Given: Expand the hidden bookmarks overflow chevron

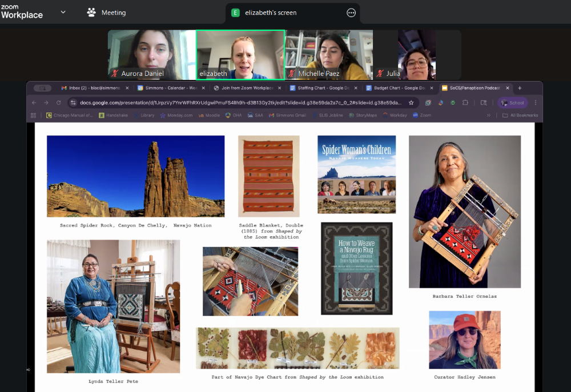Looking at the screenshot, I should [x=489, y=115].
